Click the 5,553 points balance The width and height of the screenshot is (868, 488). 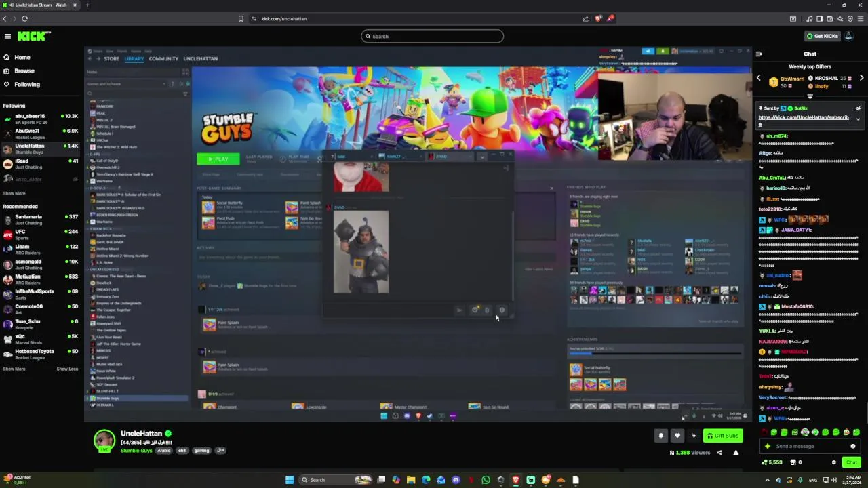coord(772,462)
